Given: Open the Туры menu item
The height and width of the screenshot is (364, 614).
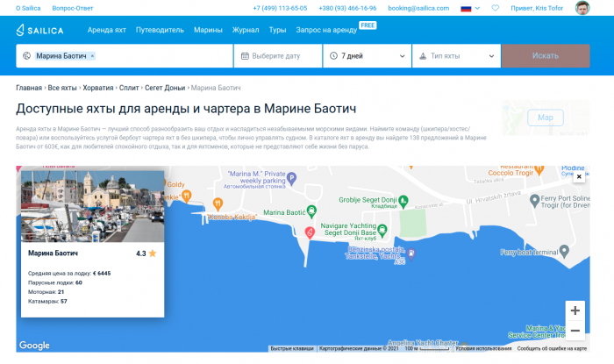Looking at the screenshot, I should click(x=277, y=30).
